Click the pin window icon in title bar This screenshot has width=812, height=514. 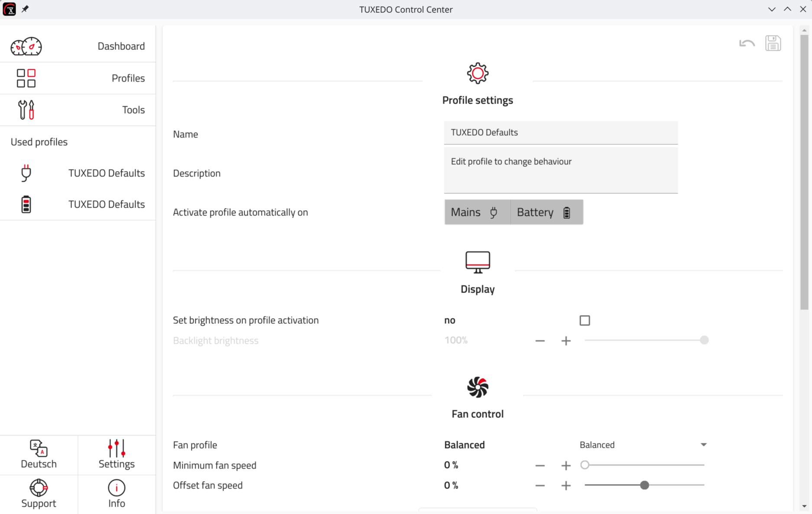(x=25, y=9)
